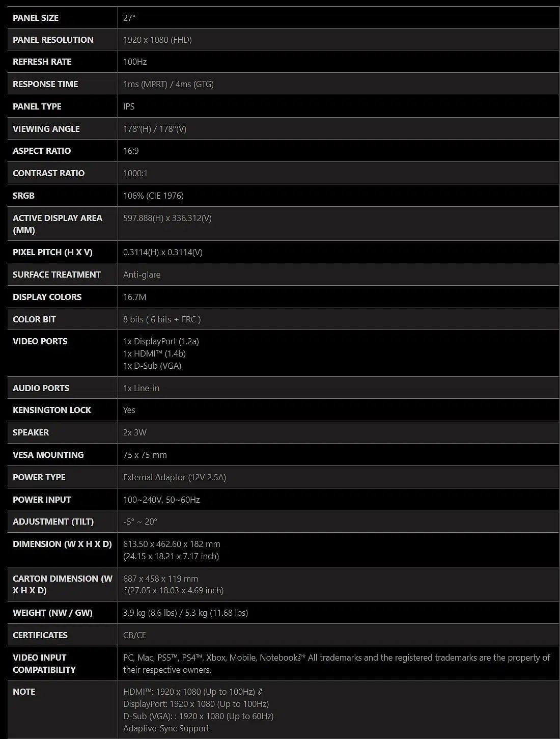Click the REFRESH RATE row label

tap(42, 62)
